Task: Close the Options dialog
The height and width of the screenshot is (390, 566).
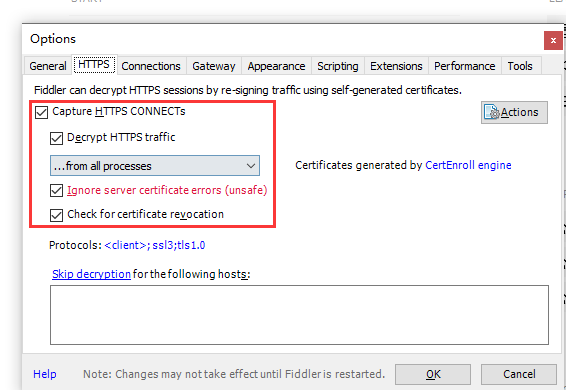Action: 553,40
